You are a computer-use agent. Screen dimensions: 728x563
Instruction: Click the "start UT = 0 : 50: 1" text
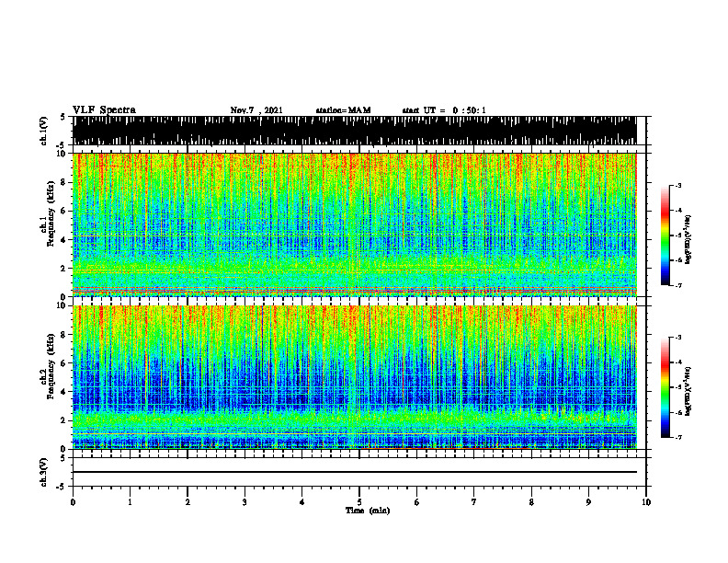(444, 110)
